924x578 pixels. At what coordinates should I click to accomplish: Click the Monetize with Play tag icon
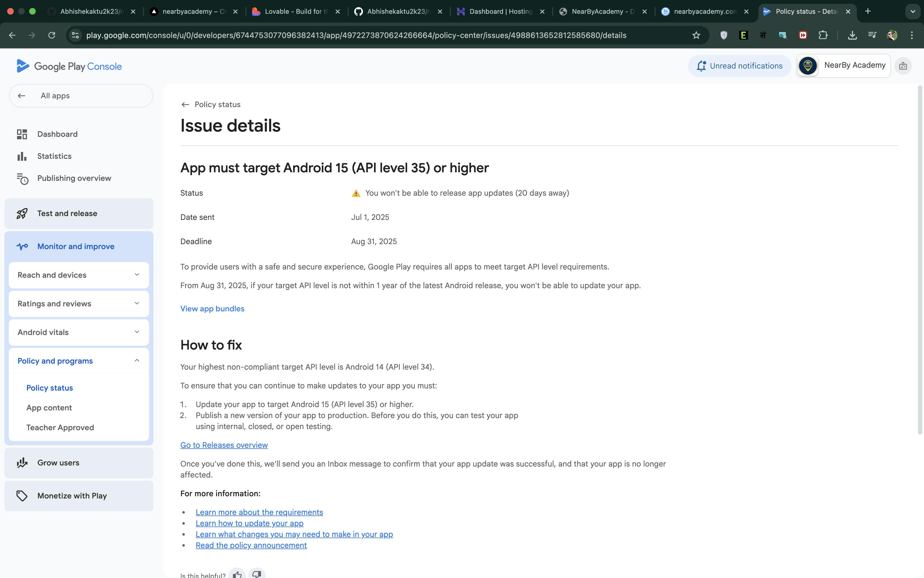(22, 496)
